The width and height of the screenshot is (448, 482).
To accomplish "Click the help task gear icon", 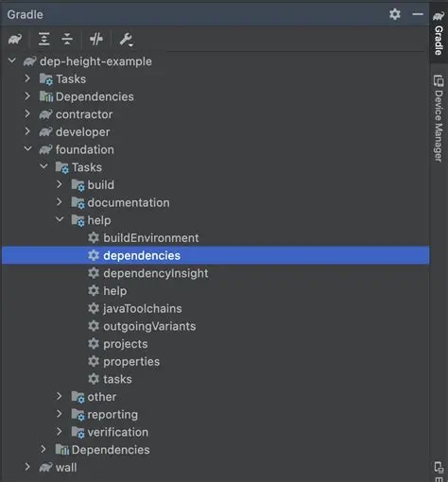I will pyautogui.click(x=94, y=290).
